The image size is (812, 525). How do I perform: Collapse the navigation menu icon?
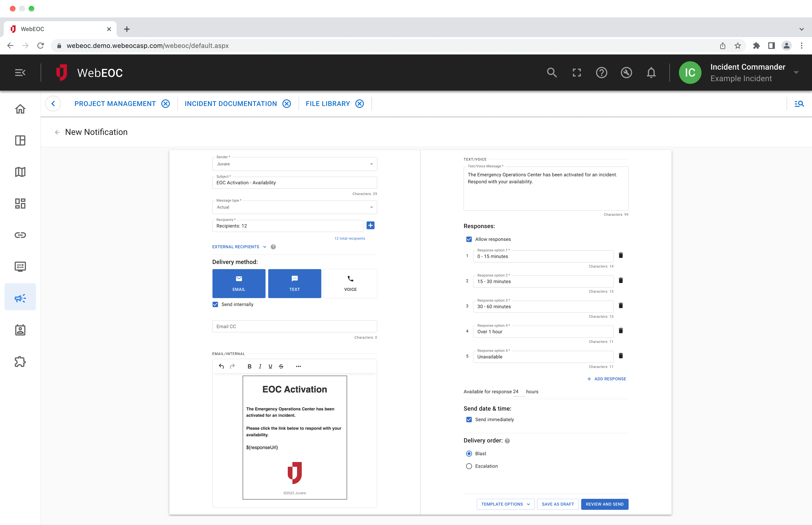(x=20, y=73)
